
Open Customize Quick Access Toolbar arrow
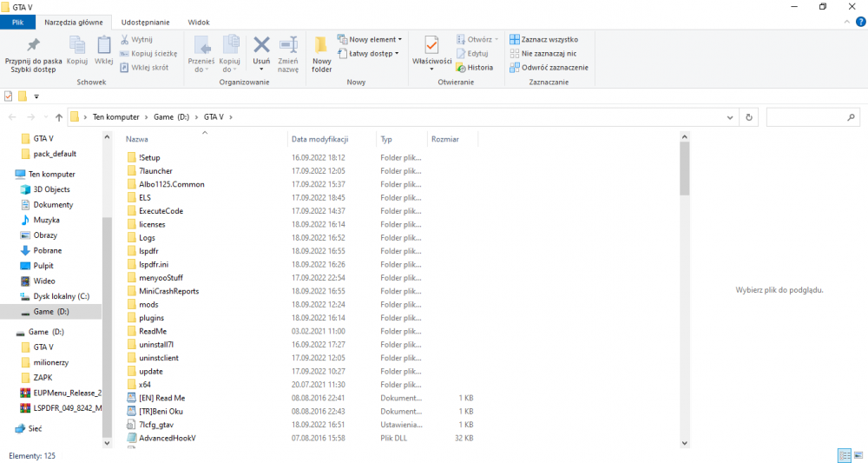36,96
